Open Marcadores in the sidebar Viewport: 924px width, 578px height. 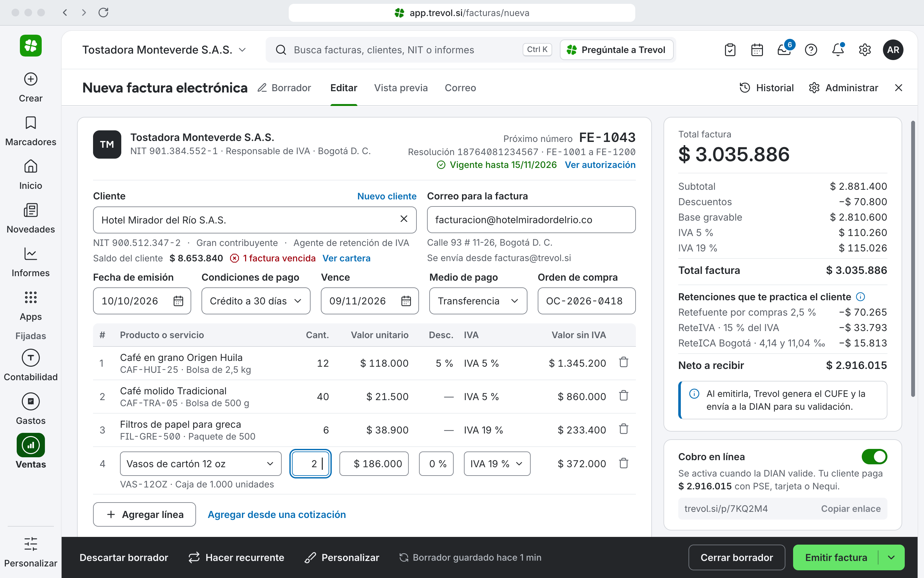click(x=30, y=131)
